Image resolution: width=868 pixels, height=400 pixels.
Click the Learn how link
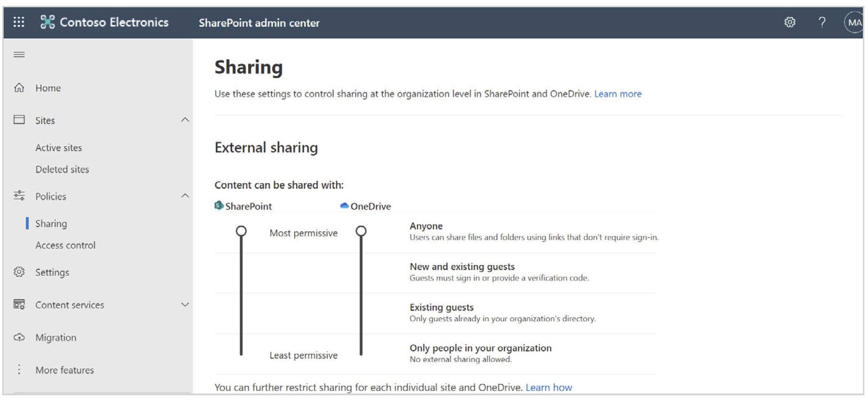[549, 387]
